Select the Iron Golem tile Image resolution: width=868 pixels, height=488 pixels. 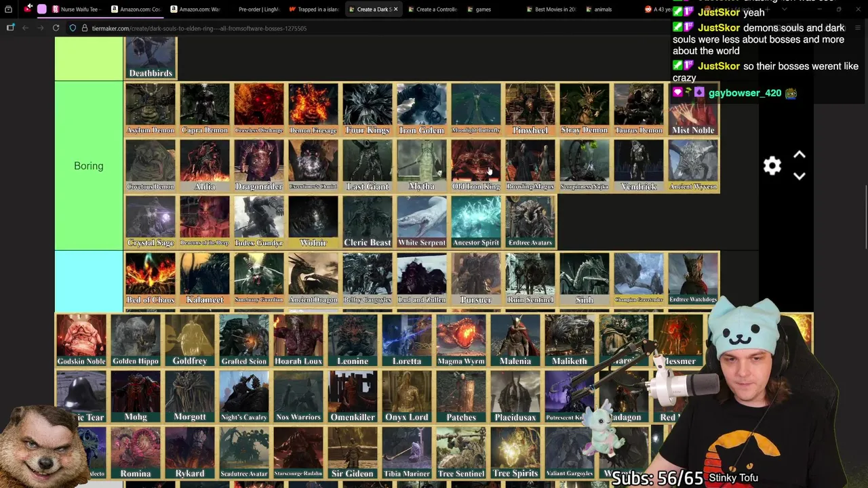click(422, 109)
